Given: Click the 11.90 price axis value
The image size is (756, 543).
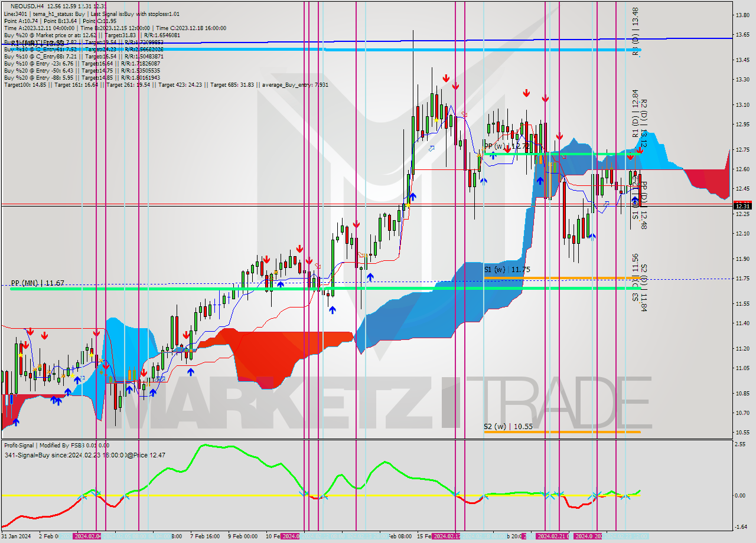Looking at the screenshot, I should [742, 259].
